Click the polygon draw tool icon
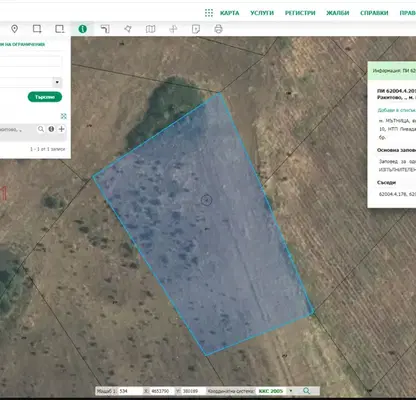This screenshot has width=416, height=400. click(x=128, y=29)
